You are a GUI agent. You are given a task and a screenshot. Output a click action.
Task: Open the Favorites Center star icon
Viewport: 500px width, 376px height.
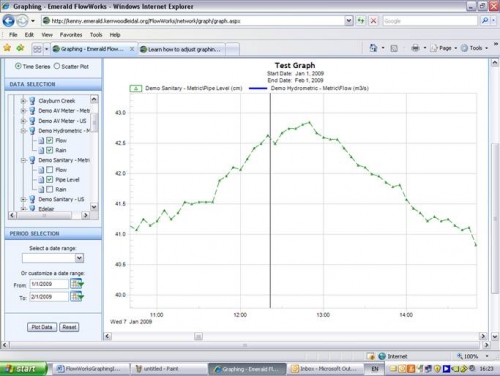click(7, 48)
